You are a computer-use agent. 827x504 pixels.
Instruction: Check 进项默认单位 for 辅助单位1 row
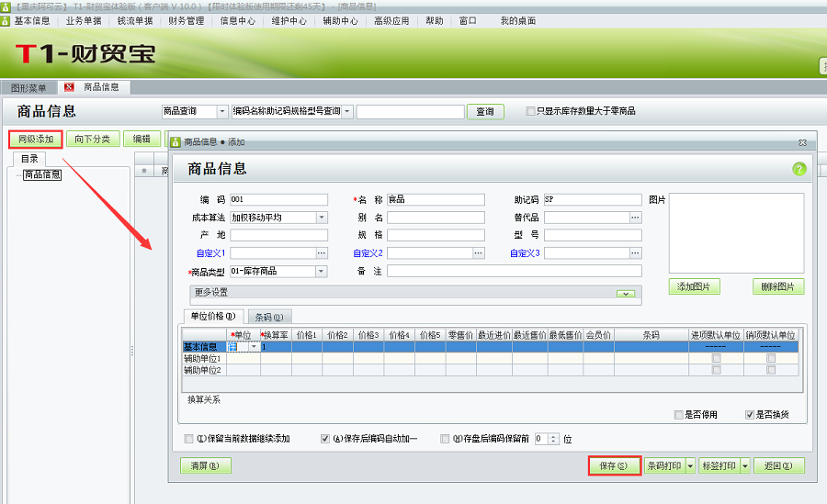(x=716, y=359)
